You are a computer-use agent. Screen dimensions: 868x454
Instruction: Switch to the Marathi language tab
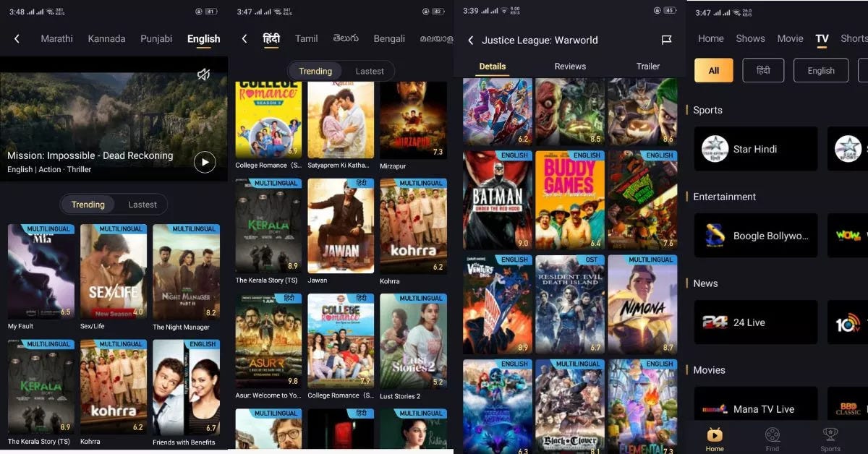coord(57,38)
